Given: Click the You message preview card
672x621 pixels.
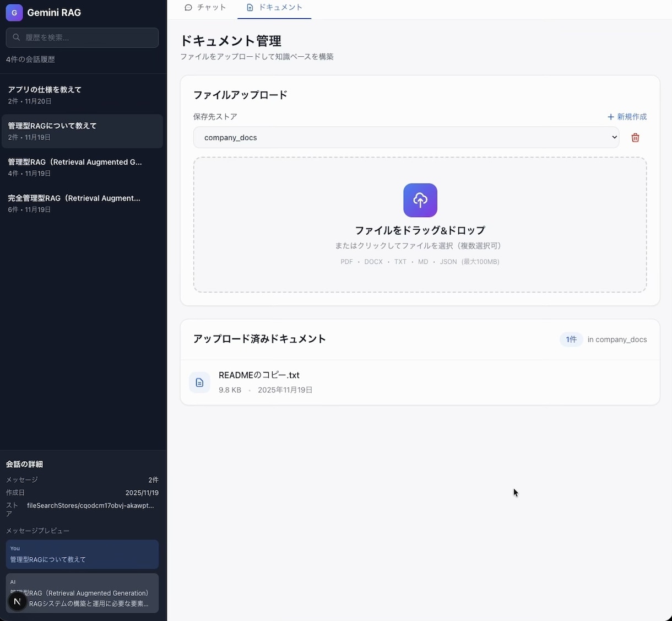Looking at the screenshot, I should click(x=82, y=554).
